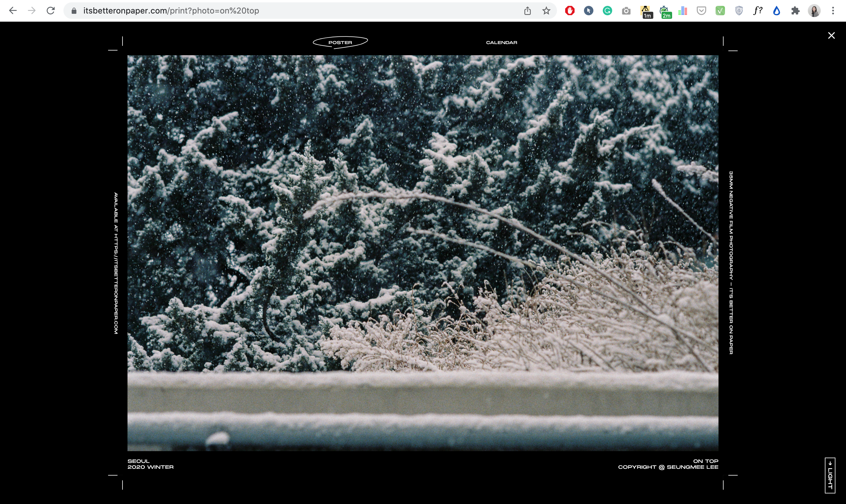
Task: Open the AdBlock red hand extension
Action: (570, 11)
